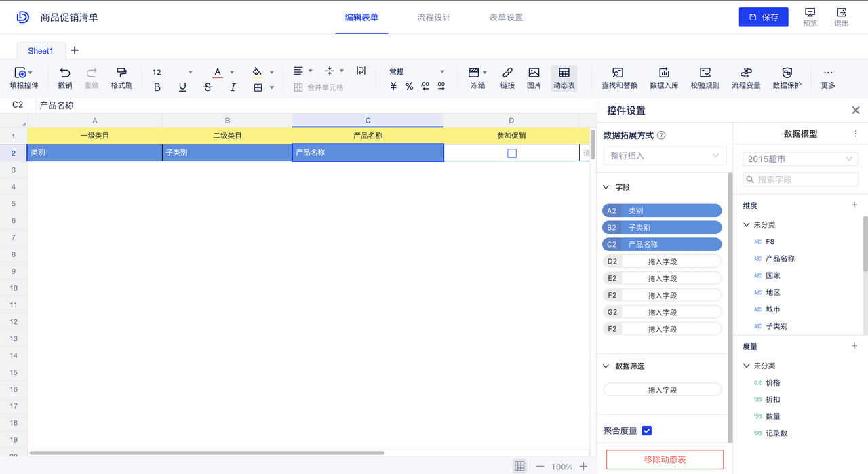
Task: Open the 整行插入 expansion mode dropdown
Action: click(x=664, y=156)
